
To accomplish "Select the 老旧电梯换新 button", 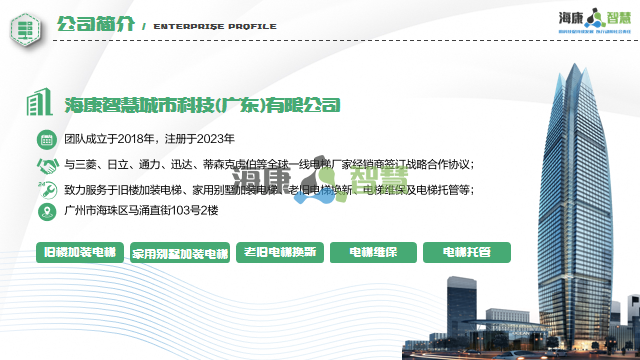I will 280,252.
